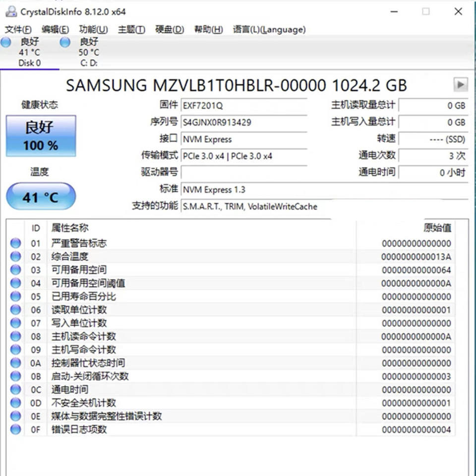Click the 良好 100 % health status button
Image resolution: width=476 pixels, height=476 pixels.
[41, 136]
